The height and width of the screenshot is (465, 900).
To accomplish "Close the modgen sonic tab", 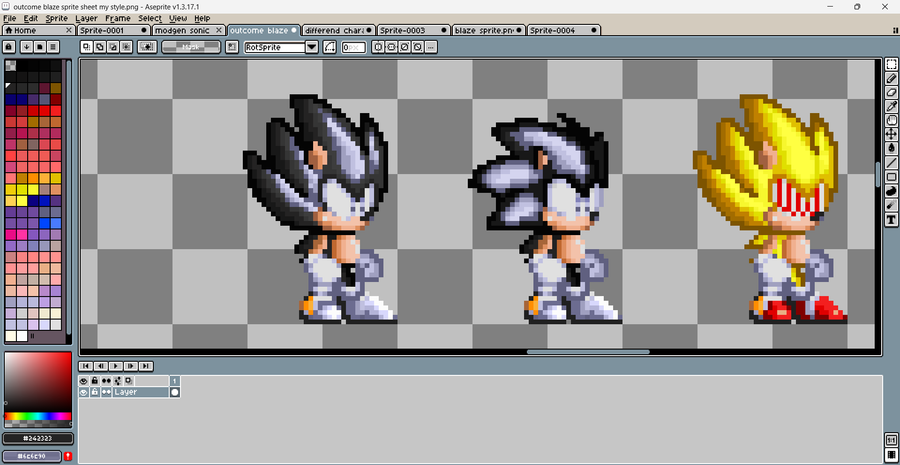I will (x=219, y=30).
